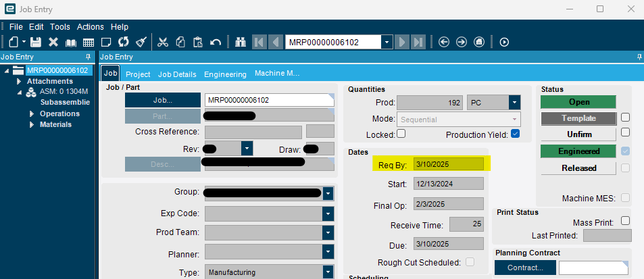
Task: Click the Home icon in toolbar
Action: coord(479,42)
